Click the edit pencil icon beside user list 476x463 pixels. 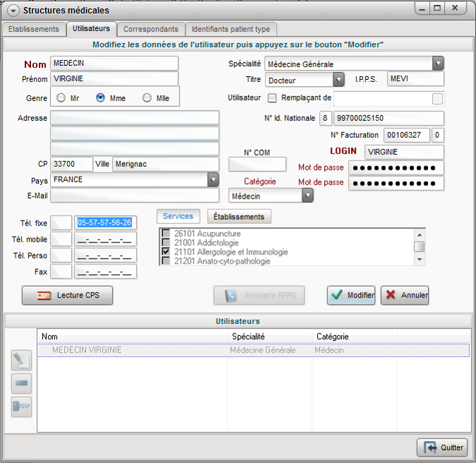pos(21,360)
